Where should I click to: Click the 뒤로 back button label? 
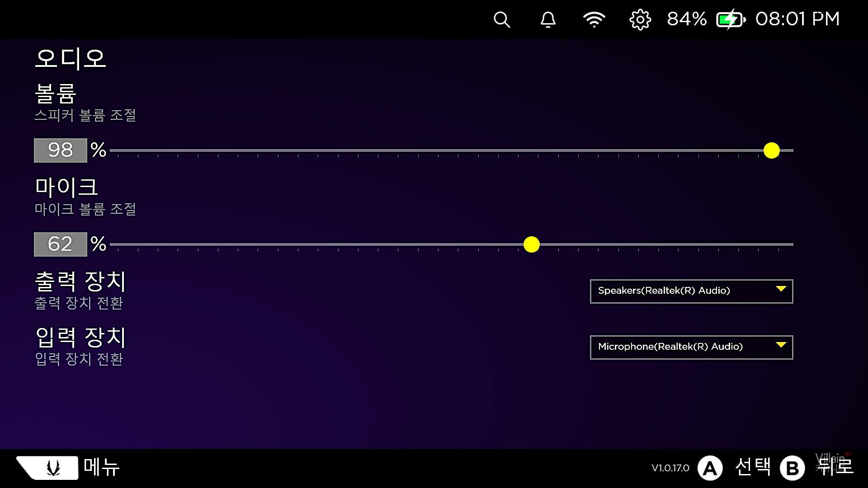click(x=835, y=467)
